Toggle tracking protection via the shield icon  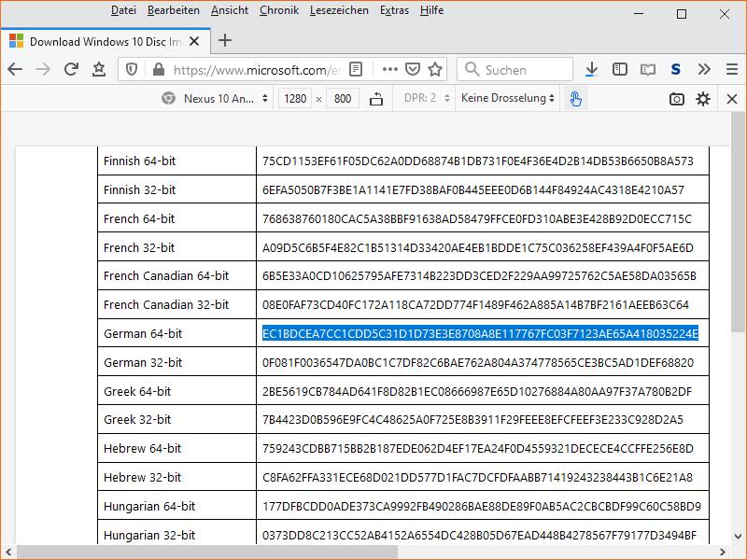coord(134,68)
